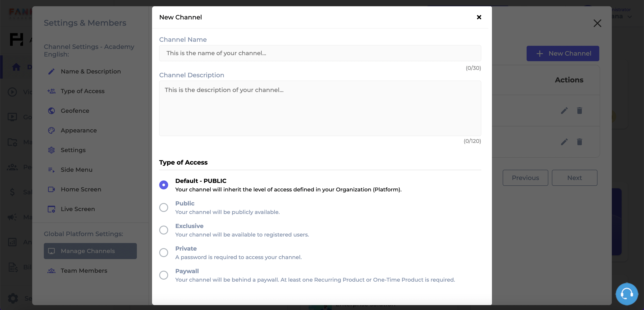The image size is (644, 310).
Task: Select the Paywall access radio button
Action: (x=164, y=275)
